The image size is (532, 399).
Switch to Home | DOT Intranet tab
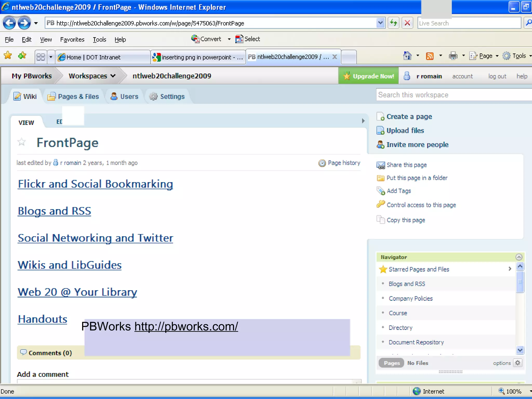(103, 57)
